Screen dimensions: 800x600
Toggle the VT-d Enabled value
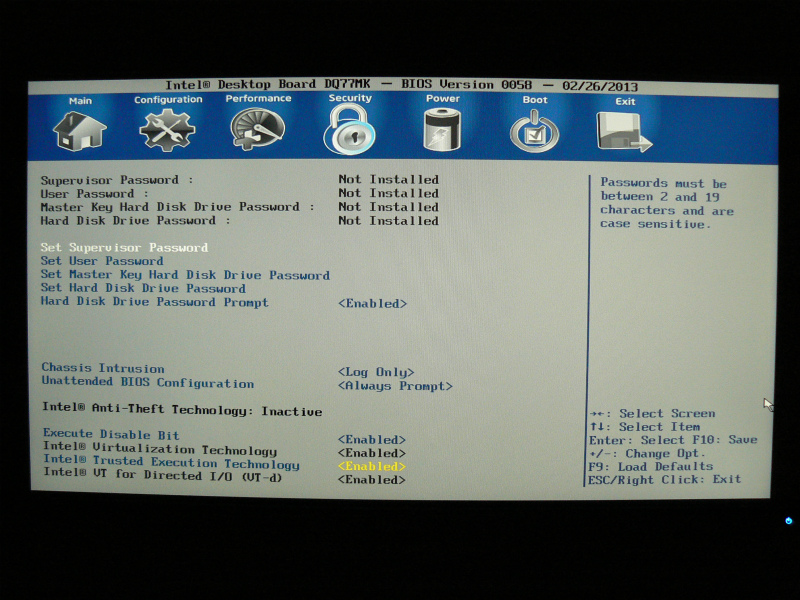[x=372, y=480]
